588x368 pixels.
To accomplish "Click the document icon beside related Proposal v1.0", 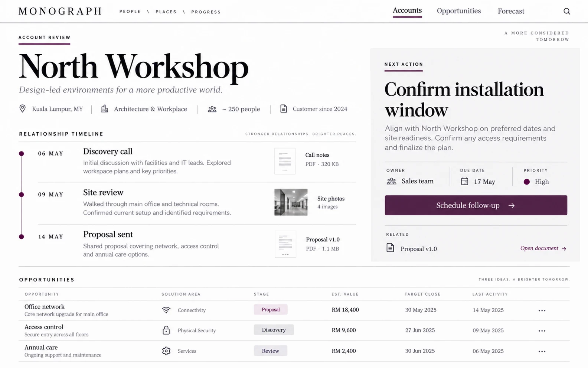I will [x=390, y=248].
